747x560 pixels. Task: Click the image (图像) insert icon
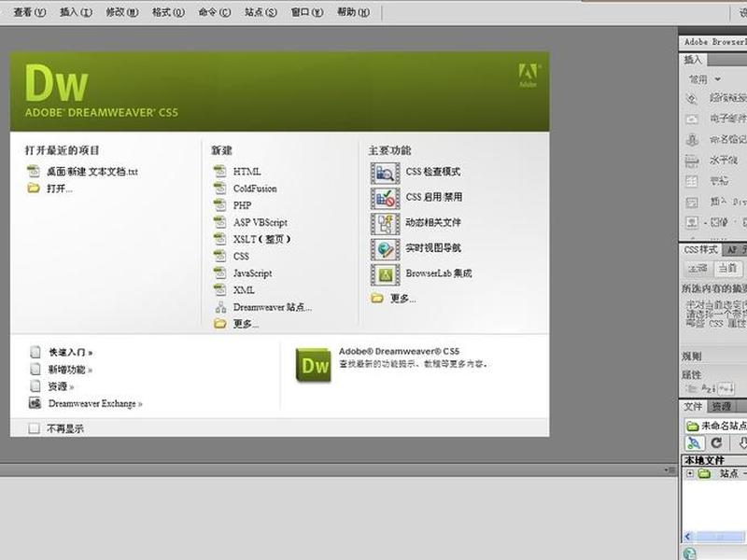pyautogui.click(x=692, y=222)
